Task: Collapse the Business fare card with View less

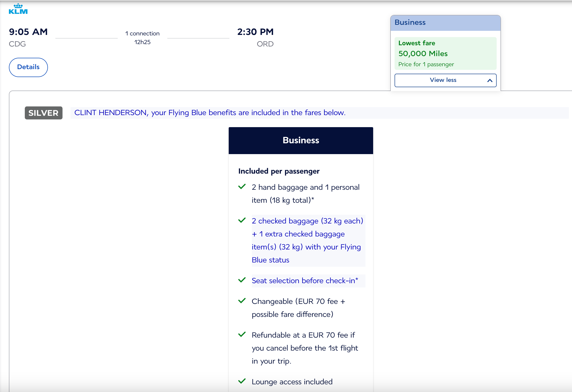Action: [x=443, y=80]
